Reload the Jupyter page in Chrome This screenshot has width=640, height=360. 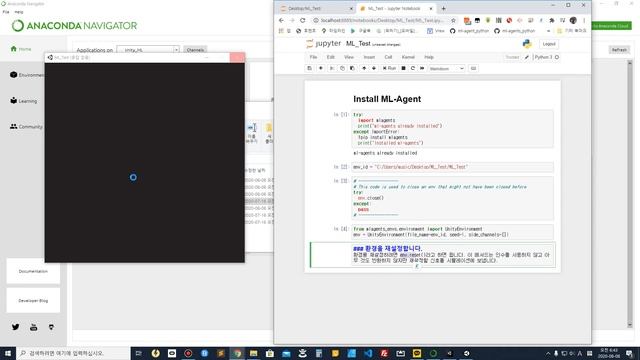pos(302,20)
